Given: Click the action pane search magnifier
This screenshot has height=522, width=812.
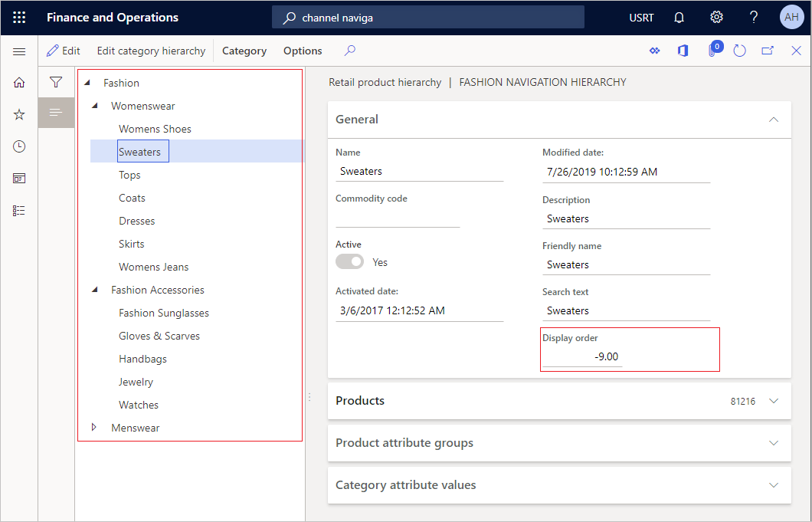Looking at the screenshot, I should (x=350, y=51).
